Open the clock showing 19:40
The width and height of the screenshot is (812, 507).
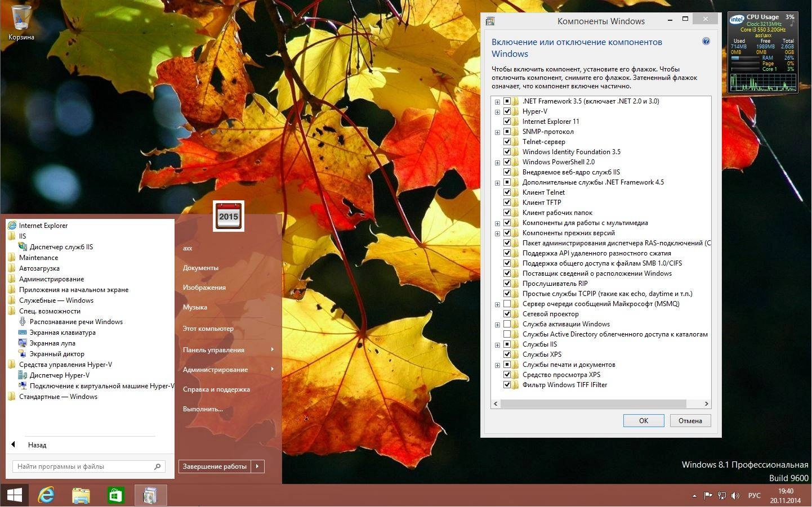pos(786,496)
